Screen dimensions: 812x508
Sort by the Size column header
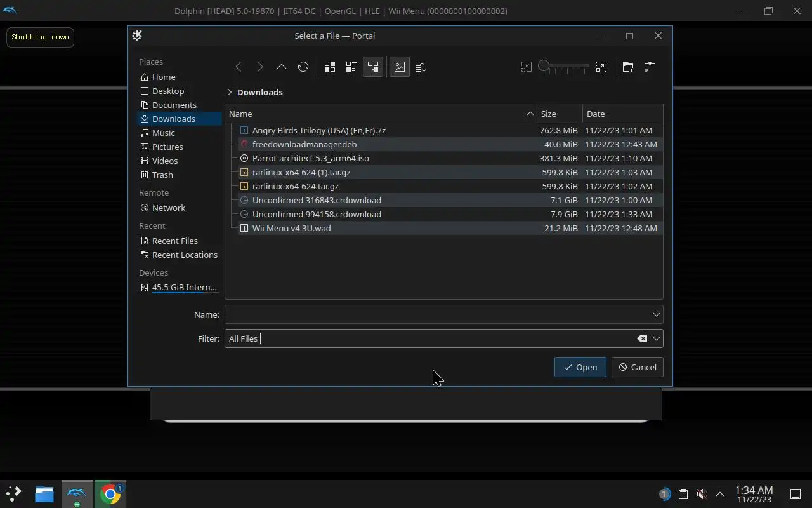(560, 114)
